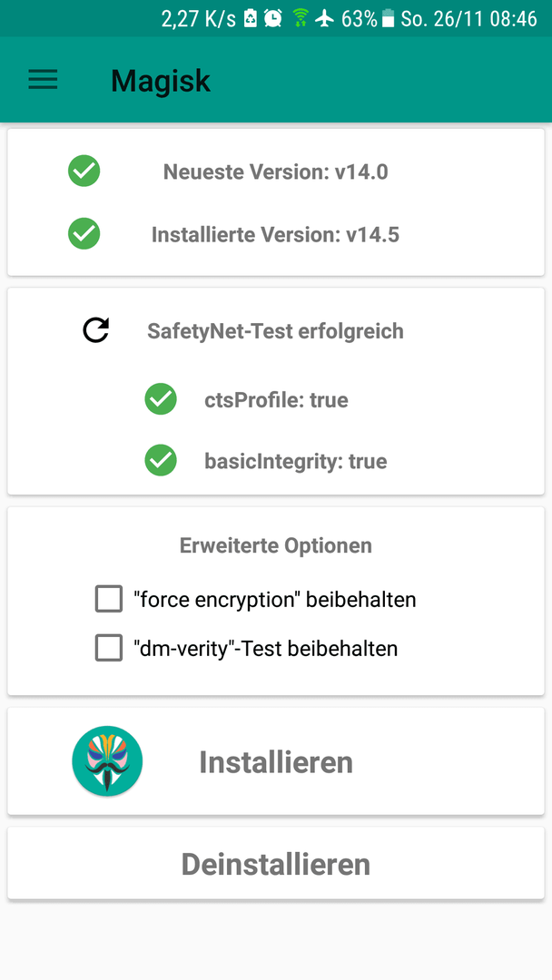Image resolution: width=552 pixels, height=980 pixels.
Task: Tap the Deinstallieren button
Action: [x=276, y=864]
